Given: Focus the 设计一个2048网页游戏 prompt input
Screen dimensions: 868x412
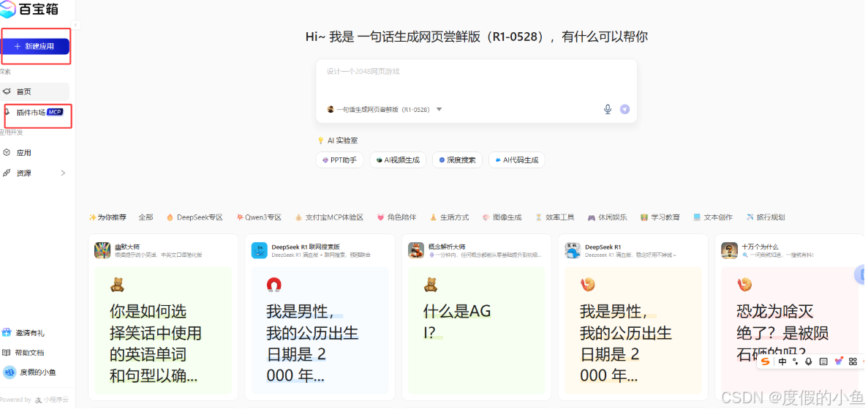Looking at the screenshot, I should click(x=476, y=72).
